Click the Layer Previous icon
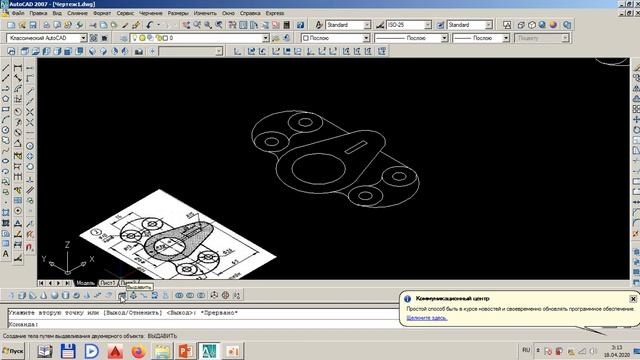Viewport: 640px width, 360px height. point(287,38)
